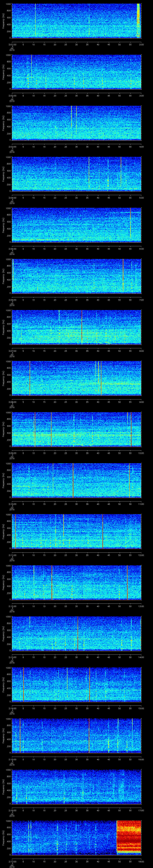The height and width of the screenshot is (868, 153).
Task: Select the '2:05:00' start time label
Action: point(12,249)
